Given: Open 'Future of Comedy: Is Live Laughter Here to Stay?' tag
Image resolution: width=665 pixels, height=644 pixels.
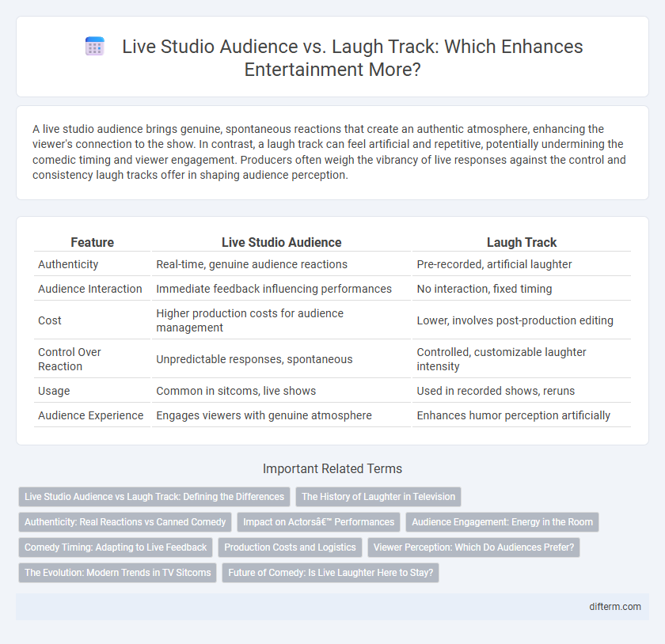Looking at the screenshot, I should pos(330,572).
